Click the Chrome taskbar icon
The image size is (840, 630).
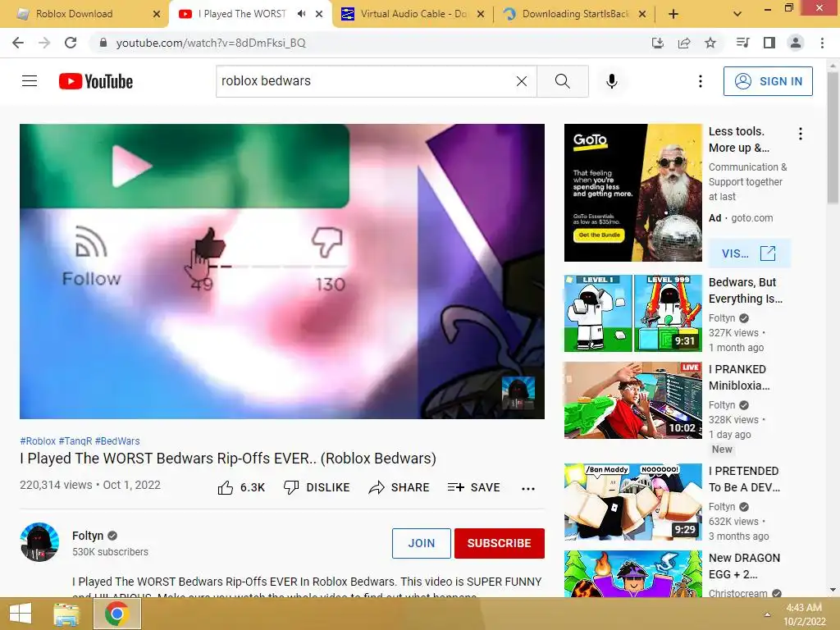pyautogui.click(x=116, y=614)
